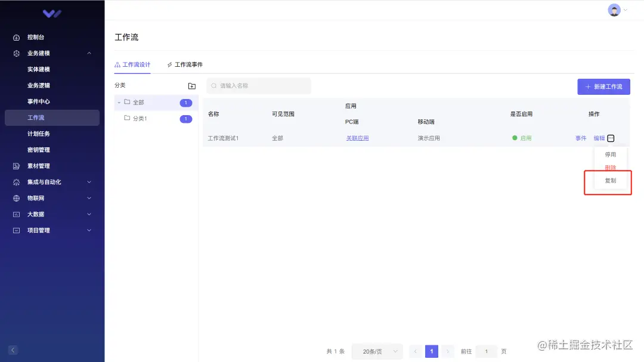Click the go-to page number field
Viewport: 644px width, 362px height.
487,351
